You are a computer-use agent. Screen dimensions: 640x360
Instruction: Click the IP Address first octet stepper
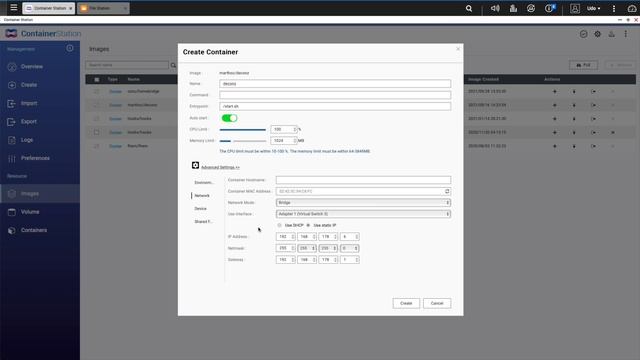coord(293,237)
